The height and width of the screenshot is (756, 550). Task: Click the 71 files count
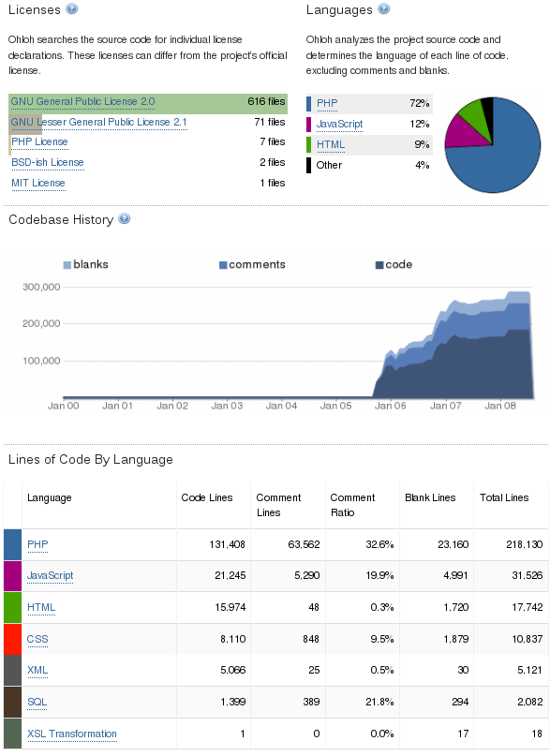point(270,122)
